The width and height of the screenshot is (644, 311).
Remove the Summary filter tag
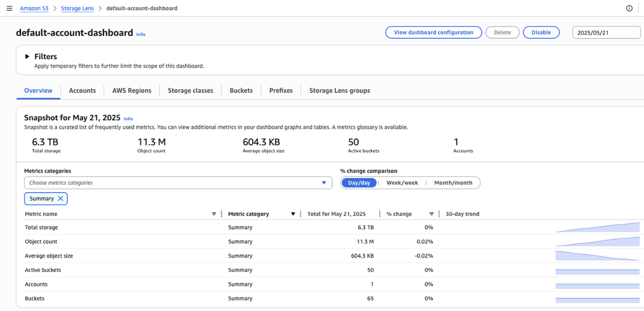(61, 199)
